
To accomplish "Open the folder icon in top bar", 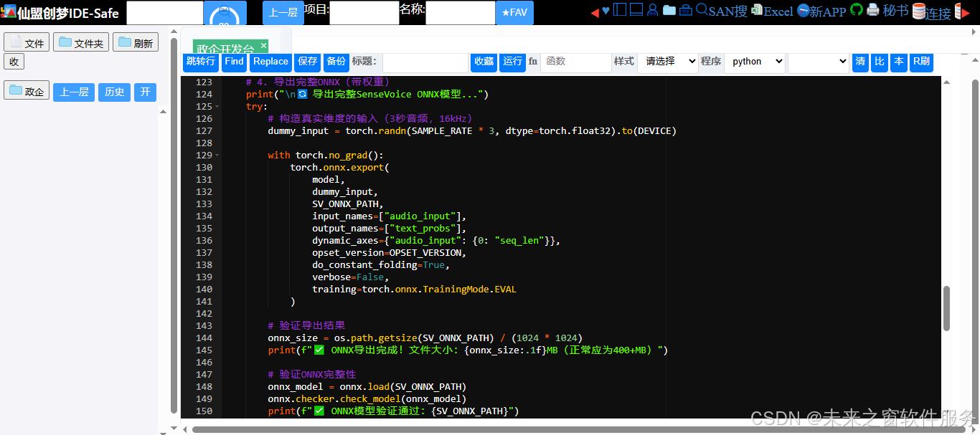I will pyautogui.click(x=669, y=10).
